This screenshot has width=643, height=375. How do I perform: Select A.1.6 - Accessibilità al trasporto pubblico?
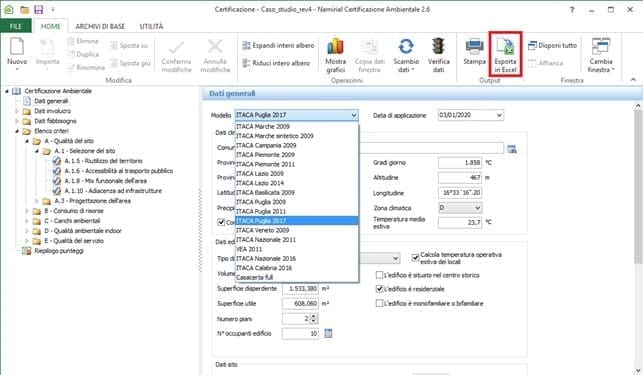pos(119,171)
